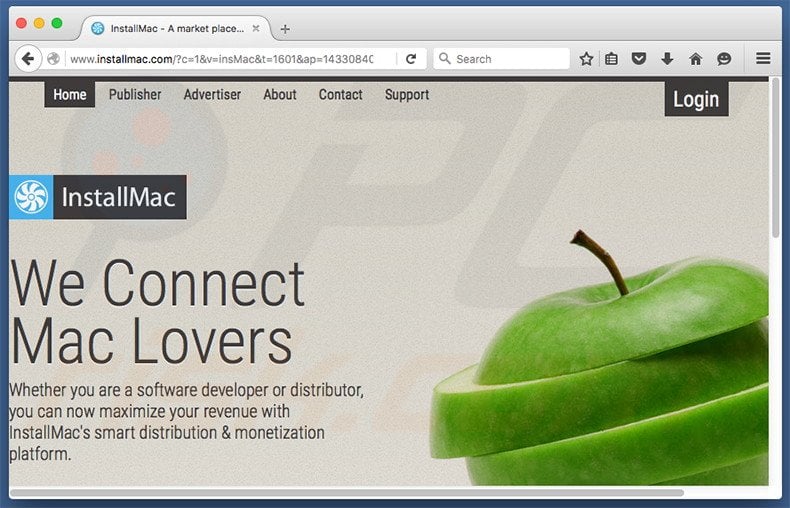The image size is (790, 508).
Task: Go to the Firefox home page icon
Action: tap(695, 59)
